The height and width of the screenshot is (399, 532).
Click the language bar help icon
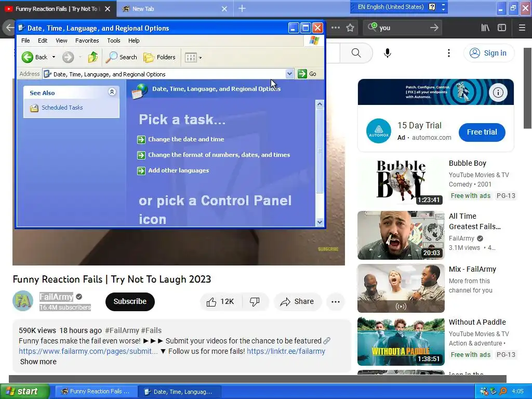tap(432, 7)
